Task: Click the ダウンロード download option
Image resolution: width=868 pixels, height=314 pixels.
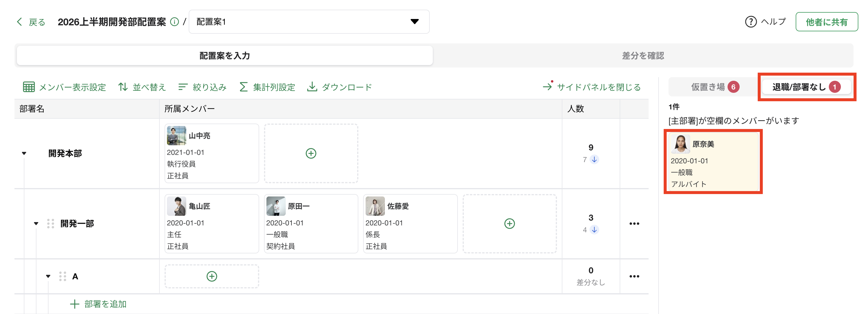Action: tap(339, 87)
